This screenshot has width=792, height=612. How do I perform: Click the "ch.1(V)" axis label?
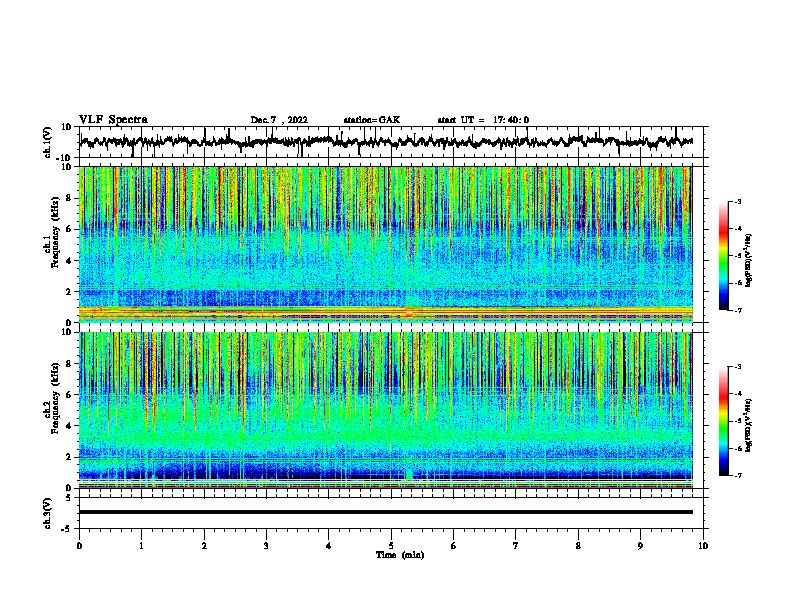click(x=48, y=142)
